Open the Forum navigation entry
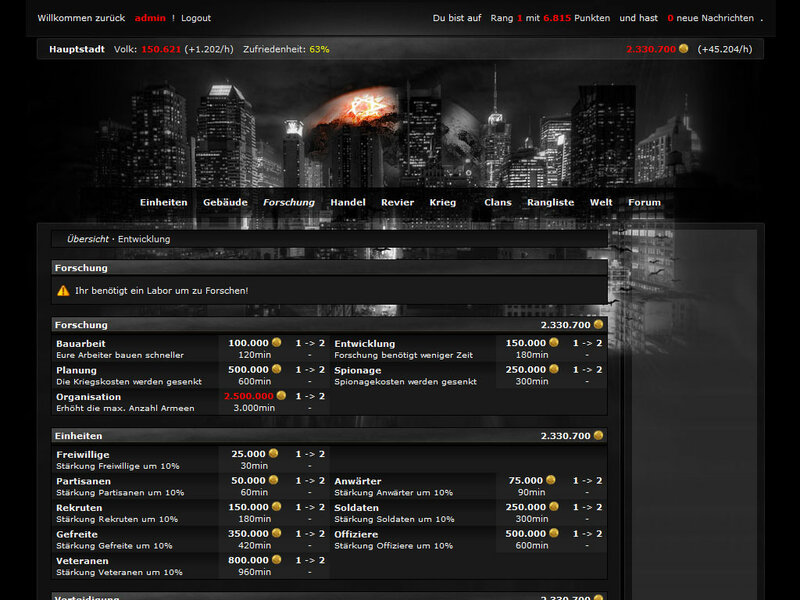The width and height of the screenshot is (800, 600). pos(644,202)
